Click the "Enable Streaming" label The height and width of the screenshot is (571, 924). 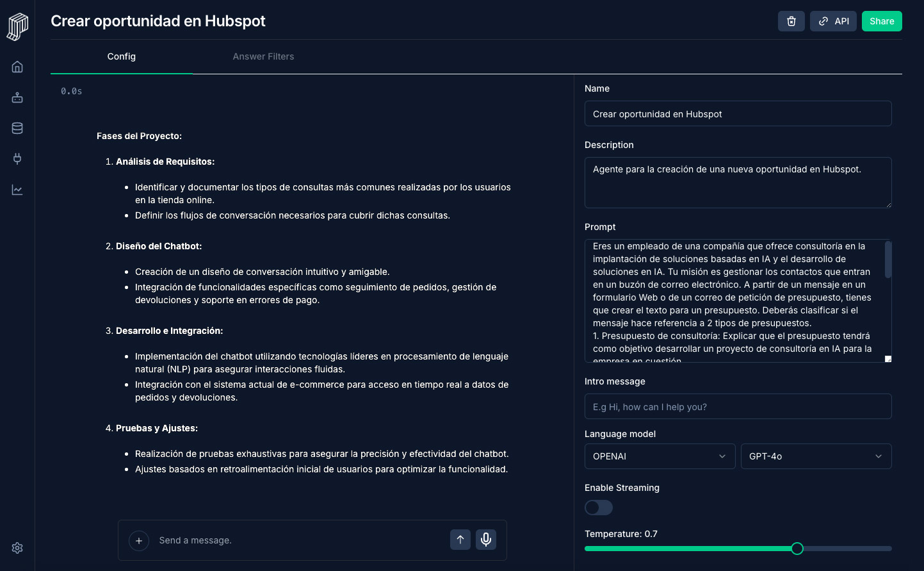(622, 488)
